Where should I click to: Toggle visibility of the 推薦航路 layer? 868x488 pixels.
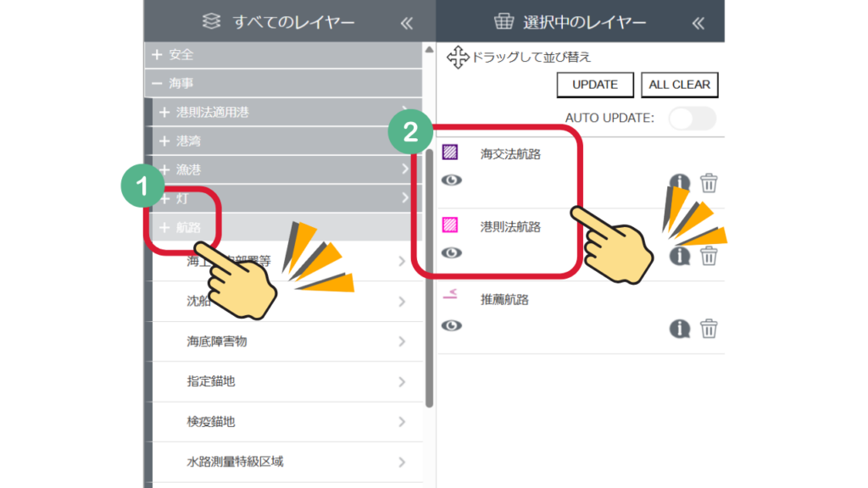[x=452, y=325]
